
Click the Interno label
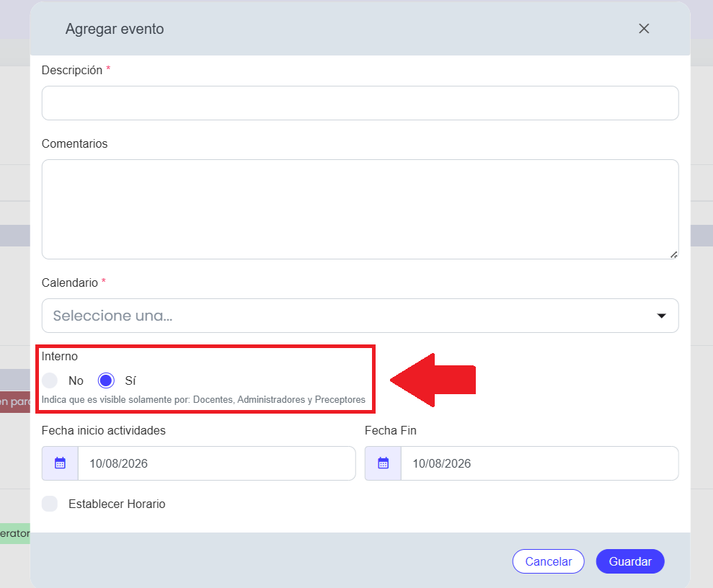point(60,356)
